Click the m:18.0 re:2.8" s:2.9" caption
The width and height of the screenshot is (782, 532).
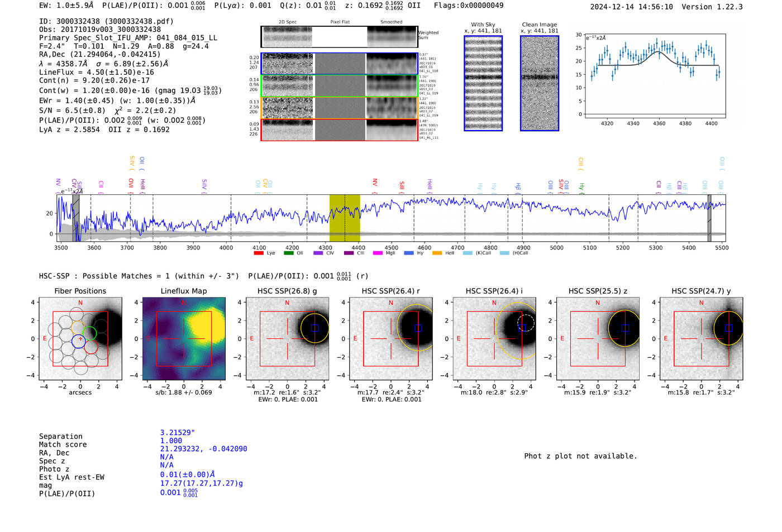494,392
